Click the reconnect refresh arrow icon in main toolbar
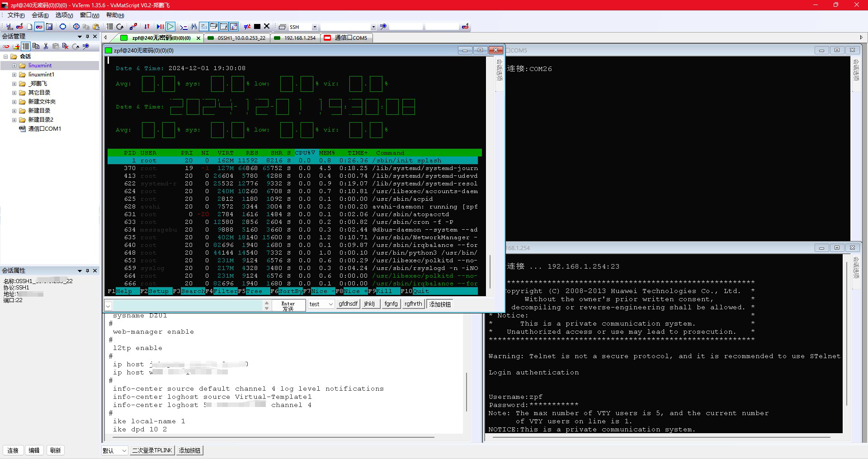This screenshot has height=459, width=868. [120, 27]
